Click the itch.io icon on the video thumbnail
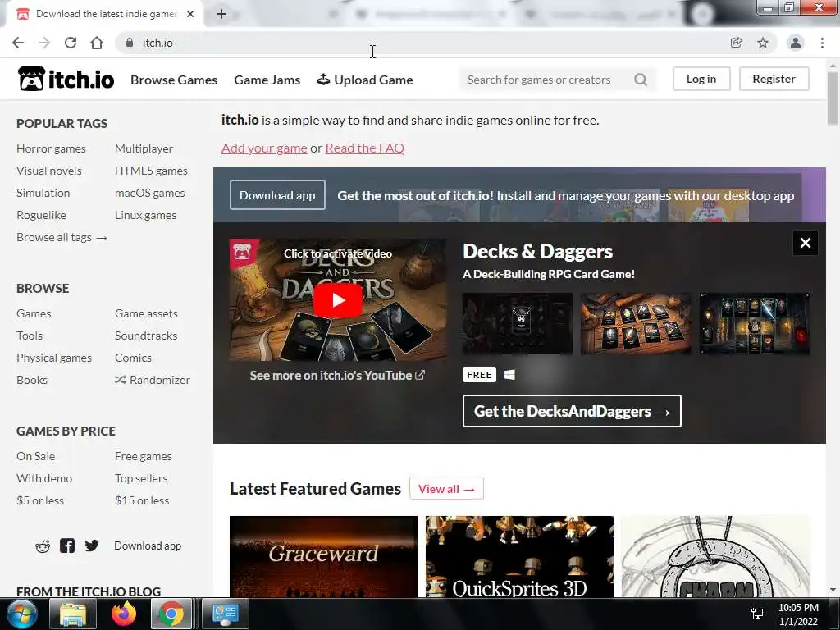840x630 pixels. click(244, 253)
